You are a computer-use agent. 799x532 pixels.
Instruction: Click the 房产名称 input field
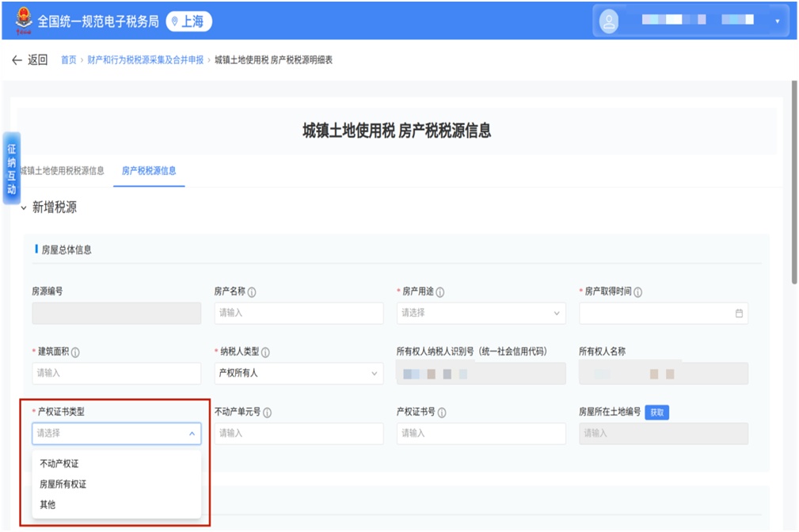299,313
